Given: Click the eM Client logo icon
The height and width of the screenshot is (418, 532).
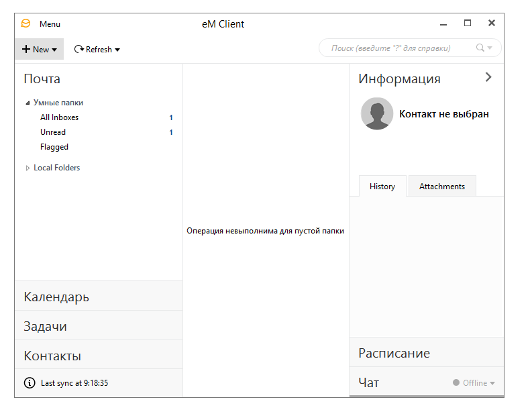Looking at the screenshot, I should tap(25, 23).
